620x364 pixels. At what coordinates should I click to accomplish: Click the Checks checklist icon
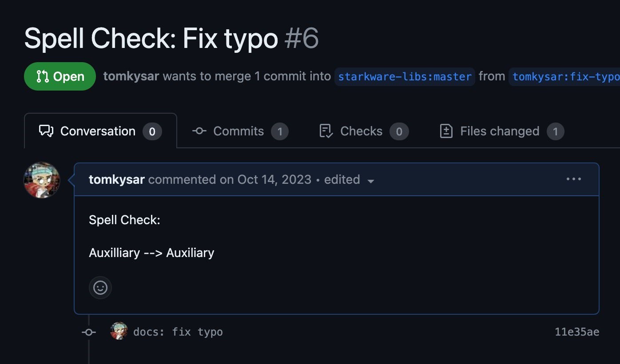click(326, 131)
